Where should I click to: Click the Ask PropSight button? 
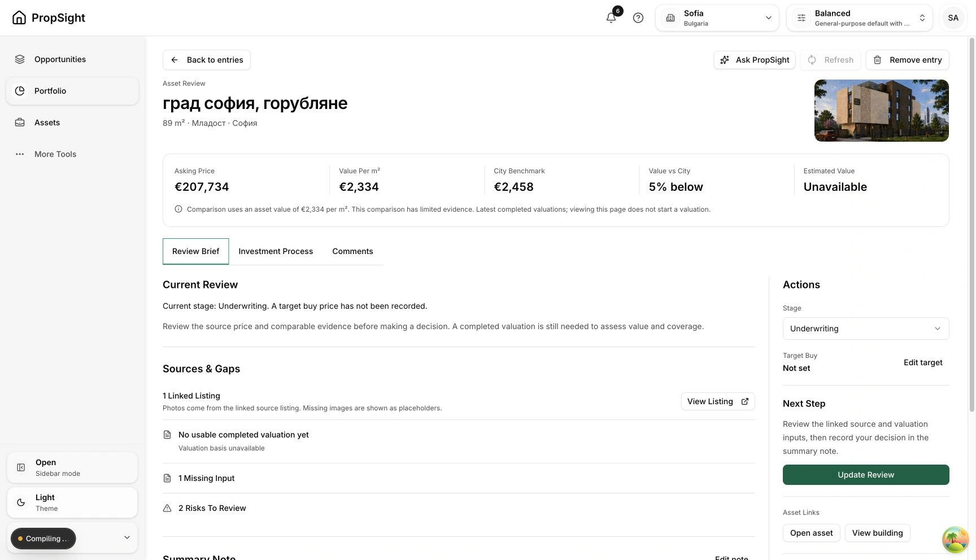(755, 60)
